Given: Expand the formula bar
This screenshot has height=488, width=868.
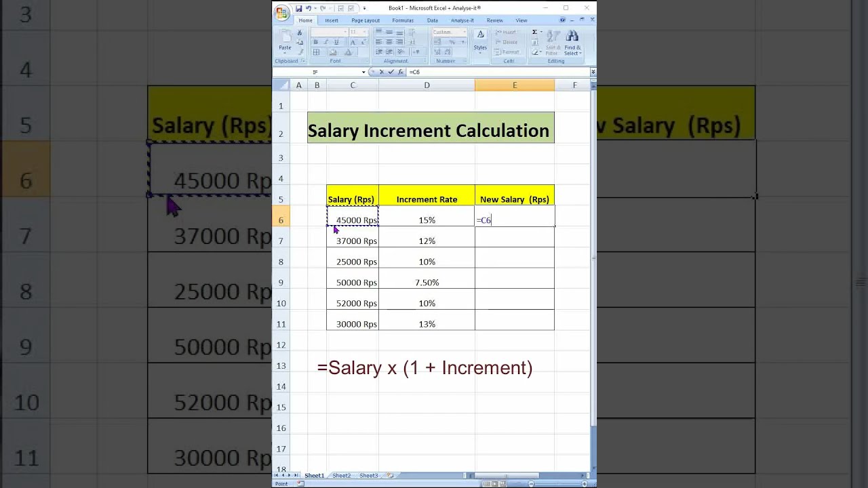Looking at the screenshot, I should [x=593, y=72].
